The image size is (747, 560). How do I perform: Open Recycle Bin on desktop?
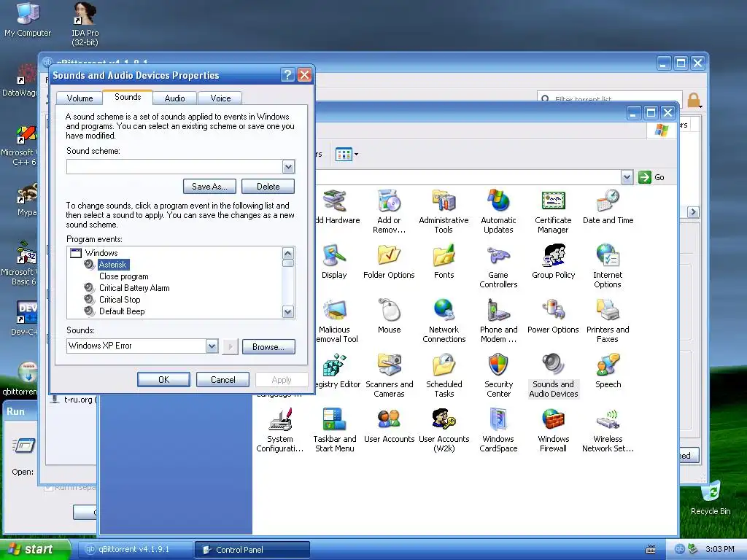[711, 497]
